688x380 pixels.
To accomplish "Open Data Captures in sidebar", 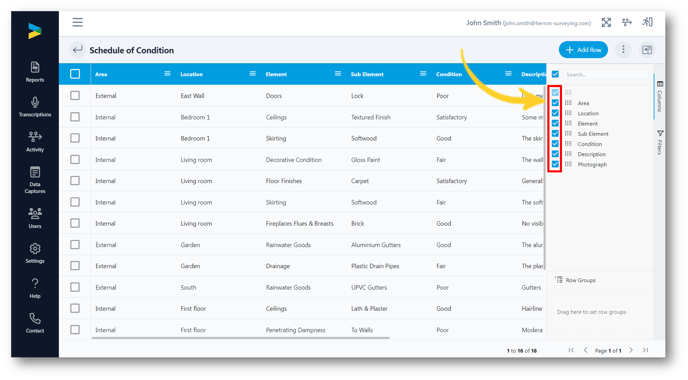I will tap(35, 180).
